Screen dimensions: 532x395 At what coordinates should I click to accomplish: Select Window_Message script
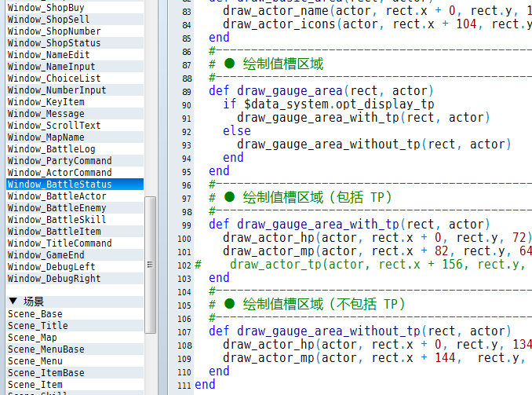[75, 113]
